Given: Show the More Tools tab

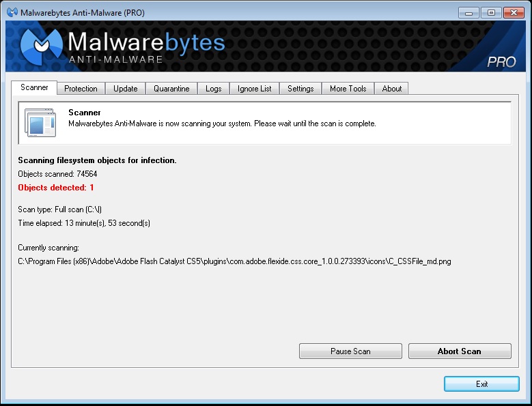Looking at the screenshot, I should (x=348, y=89).
